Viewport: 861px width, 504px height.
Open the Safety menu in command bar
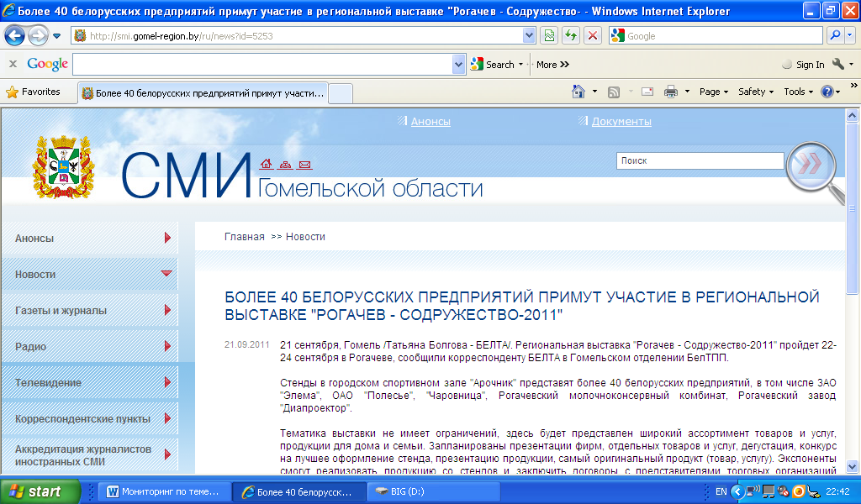pos(756,92)
